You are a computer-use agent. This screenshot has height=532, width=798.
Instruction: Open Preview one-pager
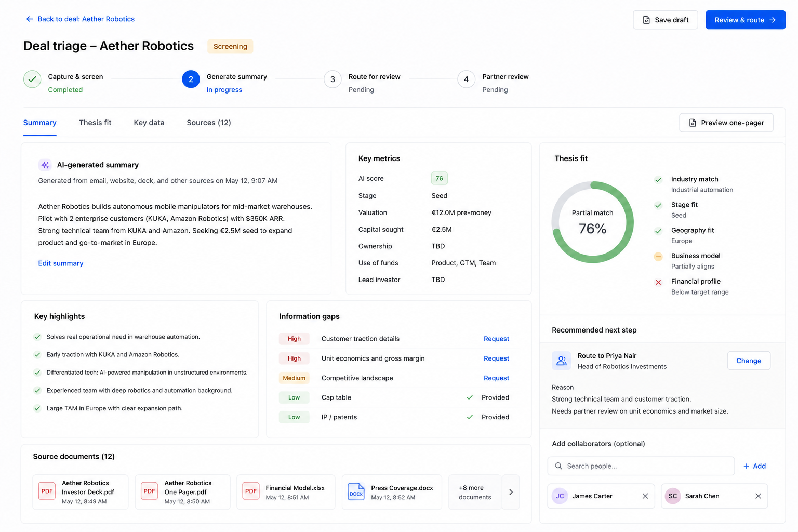click(x=726, y=123)
